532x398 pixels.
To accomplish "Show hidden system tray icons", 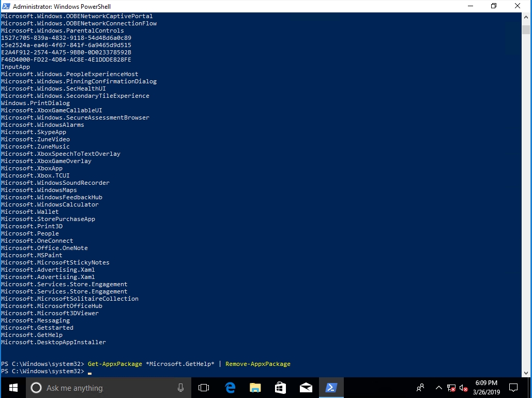I will tap(438, 388).
